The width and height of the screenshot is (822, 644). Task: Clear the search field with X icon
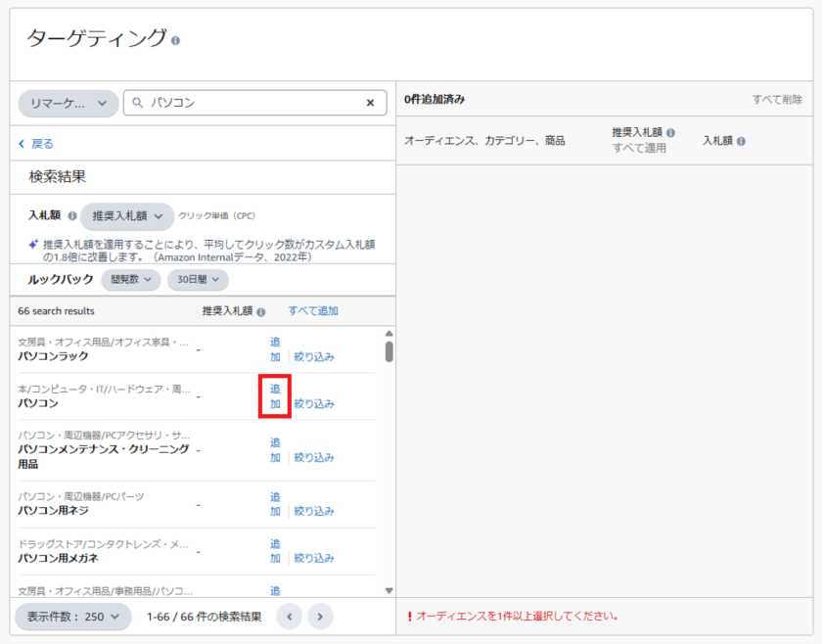point(370,103)
